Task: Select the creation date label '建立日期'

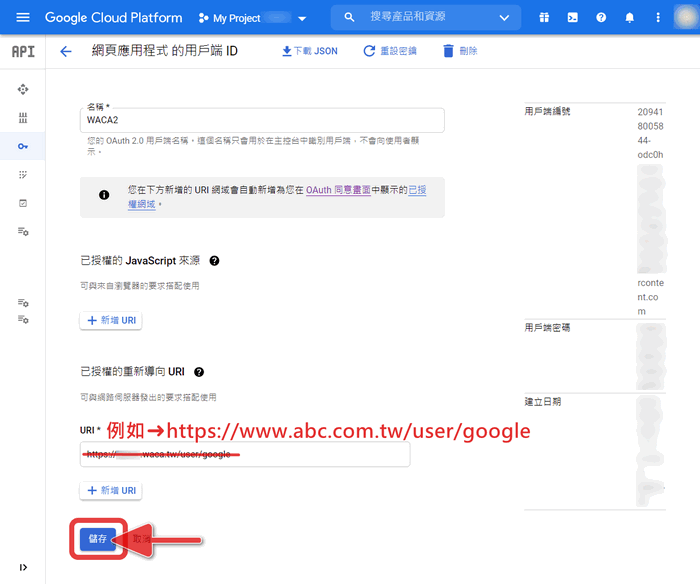Action: point(542,402)
